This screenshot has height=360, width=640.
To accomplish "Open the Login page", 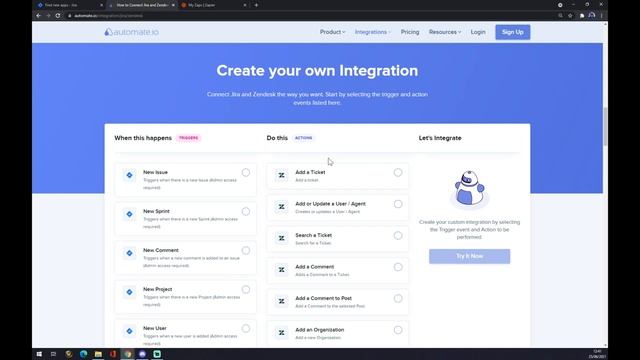I will [x=478, y=32].
